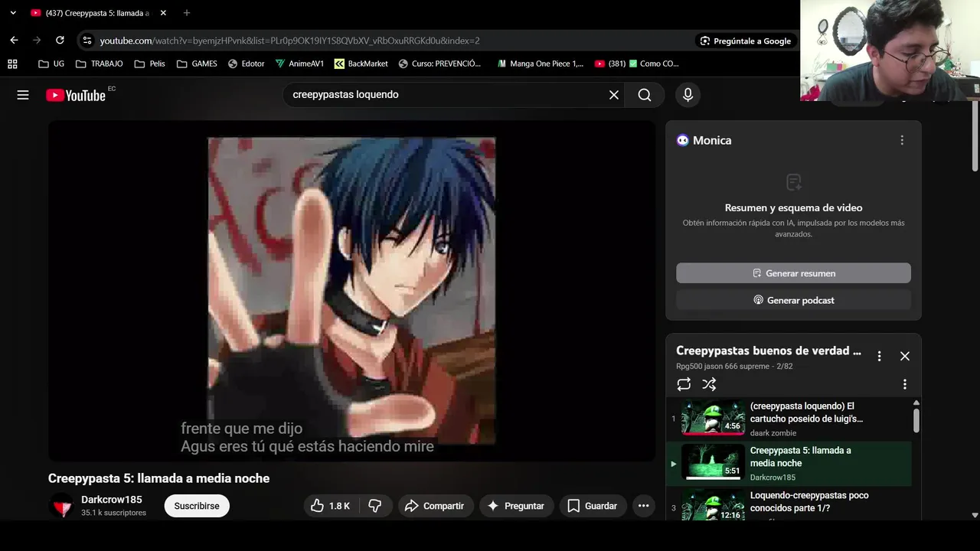Open GAMES bookmarks folder
The height and width of the screenshot is (551, 980).
click(197, 64)
